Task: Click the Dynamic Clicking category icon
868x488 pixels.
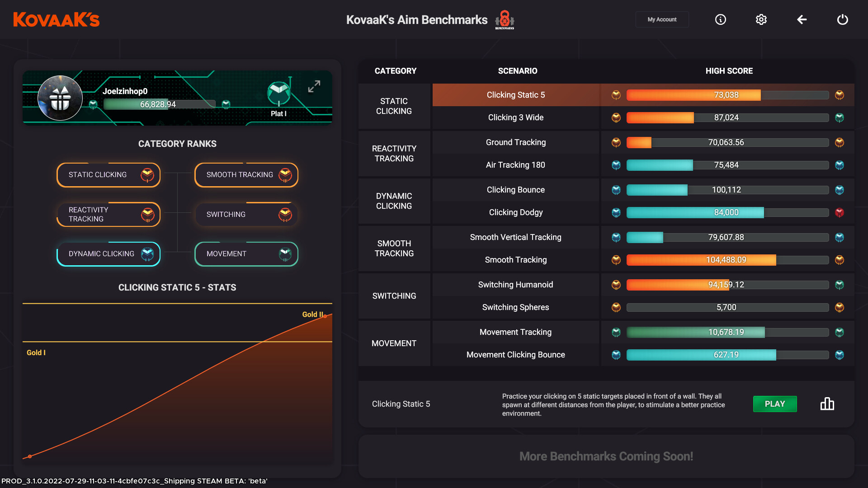Action: 146,253
